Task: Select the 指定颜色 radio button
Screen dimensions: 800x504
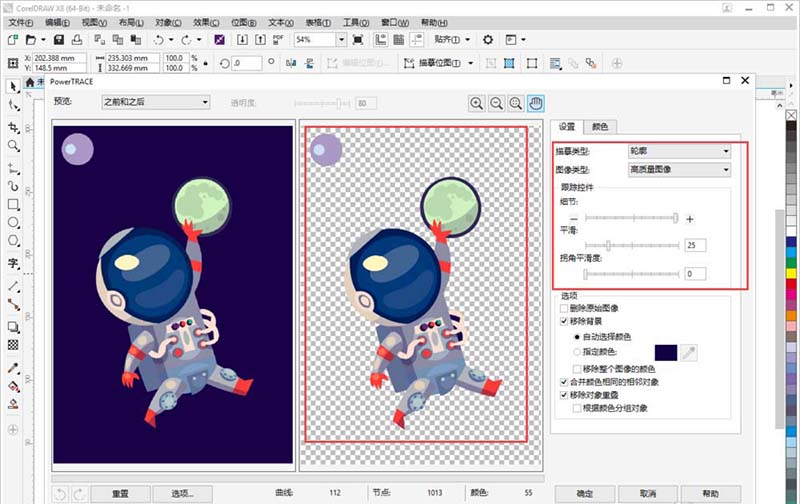Action: 577,352
